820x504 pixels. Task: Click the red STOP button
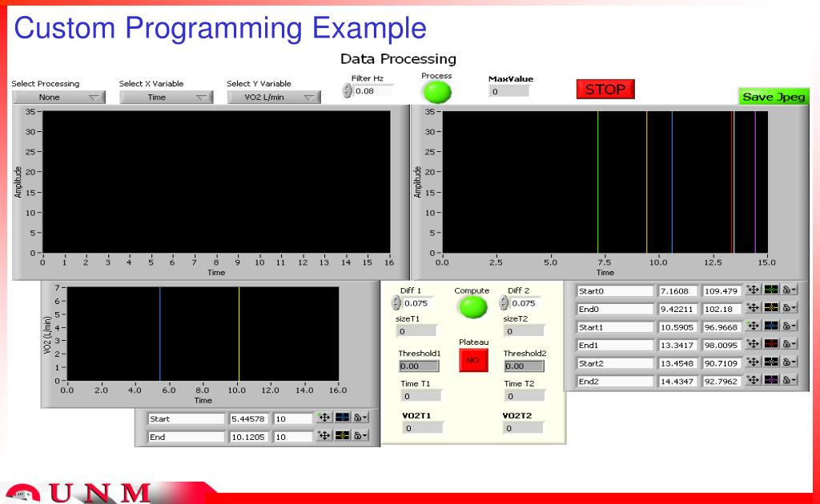(x=605, y=90)
